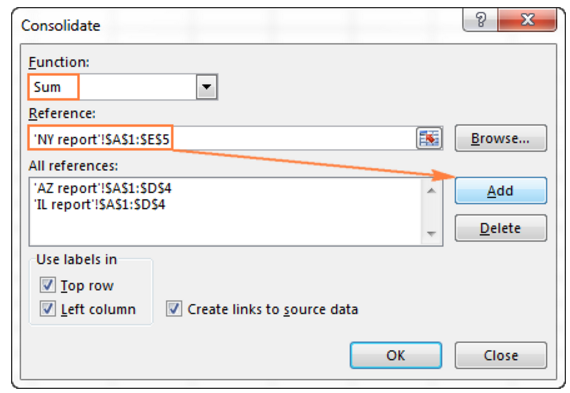Open the Browse... file dialog
Screen dimensions: 570x393
(x=501, y=138)
